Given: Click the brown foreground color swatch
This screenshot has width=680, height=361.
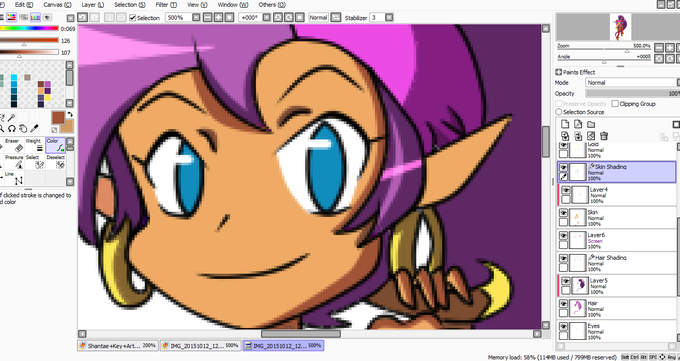Looking at the screenshot, I should [58, 118].
